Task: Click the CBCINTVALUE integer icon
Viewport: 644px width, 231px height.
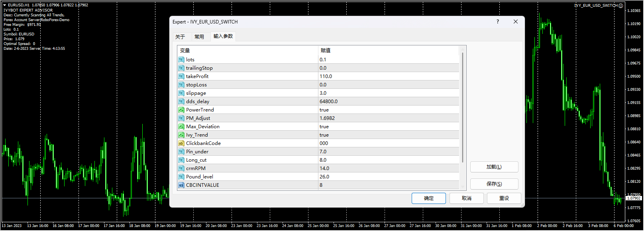Action: (x=181, y=185)
